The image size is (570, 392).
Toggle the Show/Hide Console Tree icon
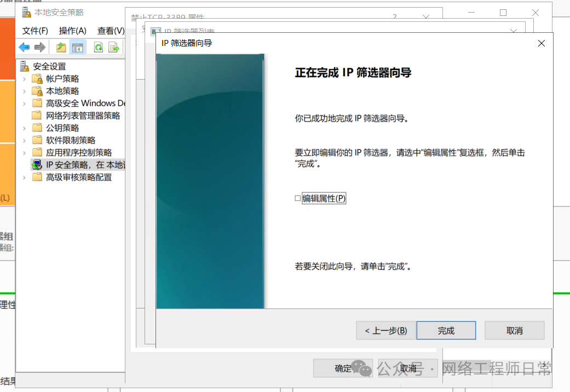click(x=78, y=48)
